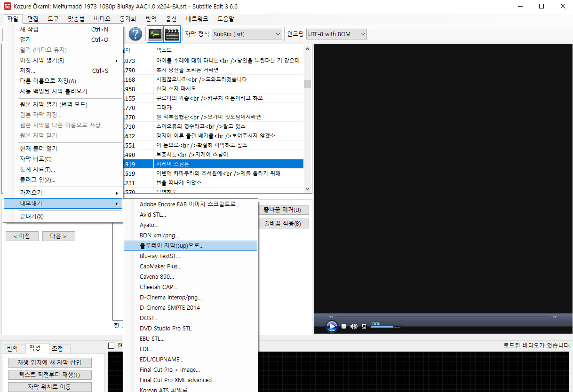Mute audio with the speaker icon

(x=354, y=326)
